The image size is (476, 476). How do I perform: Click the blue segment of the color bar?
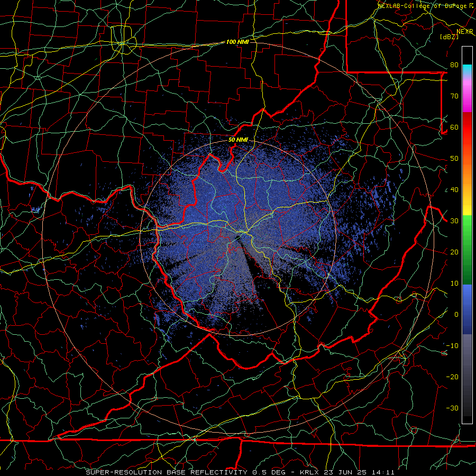click(467, 309)
